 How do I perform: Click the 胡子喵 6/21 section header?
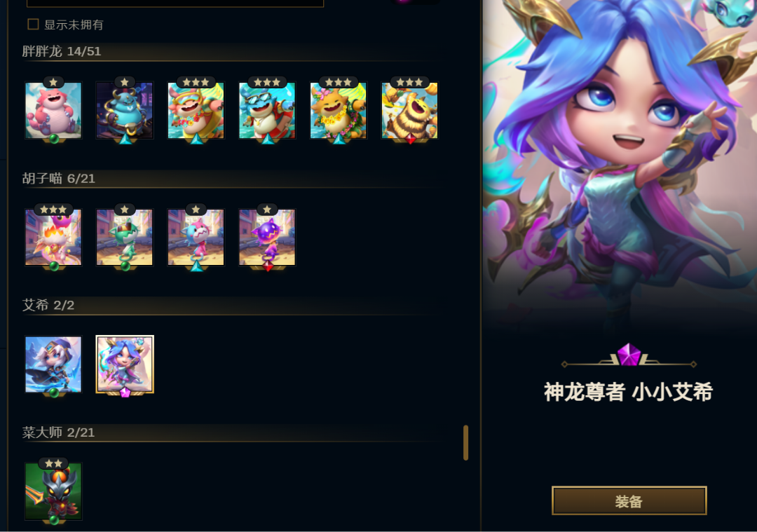coord(59,179)
